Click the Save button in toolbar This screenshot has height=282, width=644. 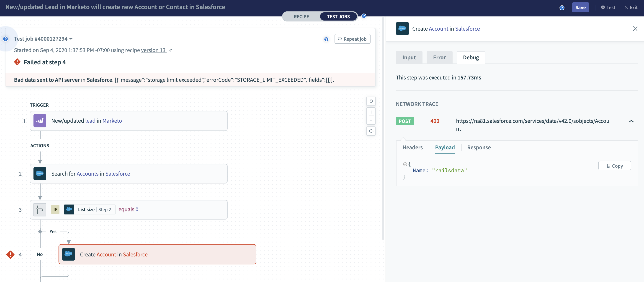pyautogui.click(x=580, y=7)
